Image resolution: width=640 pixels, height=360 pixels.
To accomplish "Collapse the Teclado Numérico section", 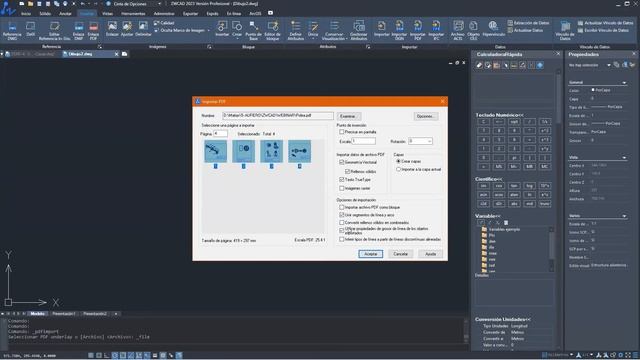I will [500, 115].
